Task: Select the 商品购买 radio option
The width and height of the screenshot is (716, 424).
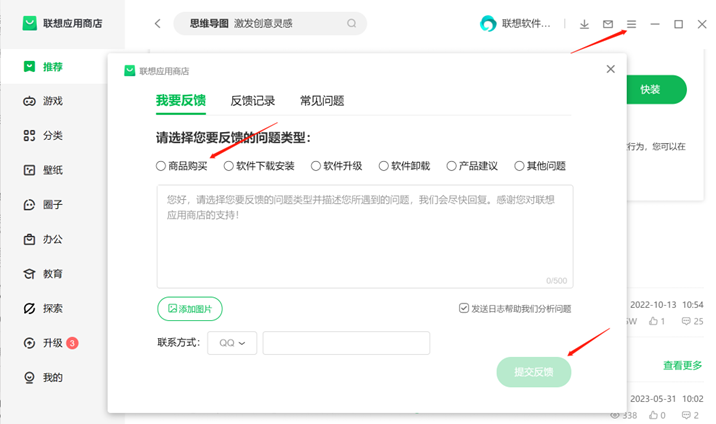Action: click(x=161, y=166)
